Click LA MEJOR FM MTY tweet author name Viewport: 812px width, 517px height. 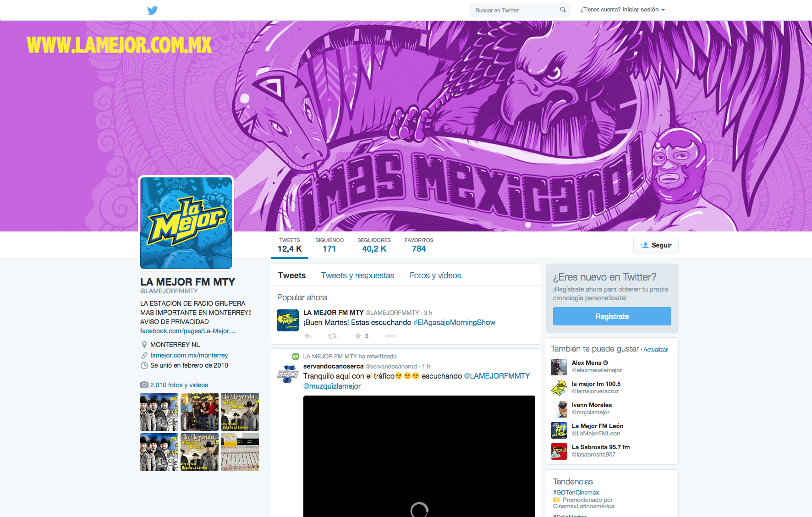coord(333,313)
